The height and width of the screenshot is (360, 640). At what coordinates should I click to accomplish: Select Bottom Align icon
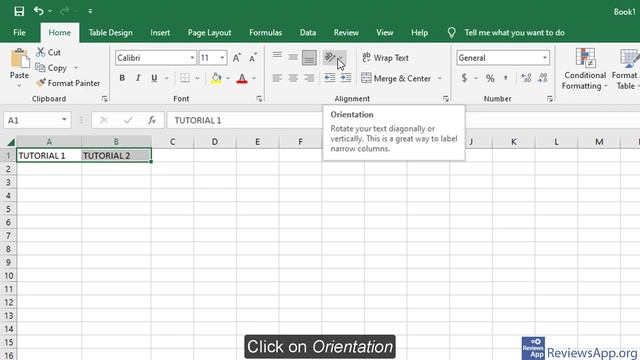[309, 58]
